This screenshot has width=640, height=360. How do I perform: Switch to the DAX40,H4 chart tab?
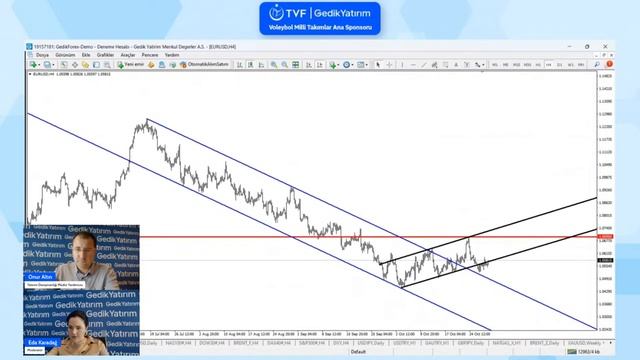(x=279, y=343)
